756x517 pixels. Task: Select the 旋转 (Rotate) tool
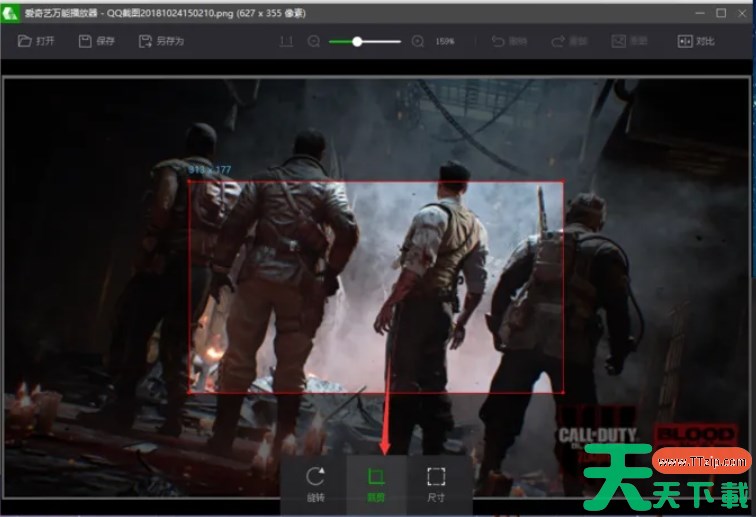point(316,483)
